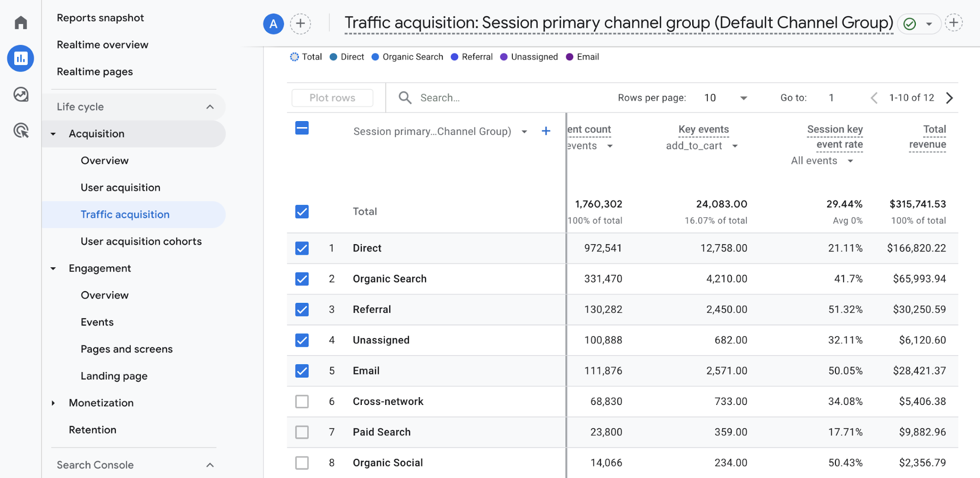The image size is (980, 478).
Task: Uncheck the Total row checkbox
Action: (x=302, y=211)
